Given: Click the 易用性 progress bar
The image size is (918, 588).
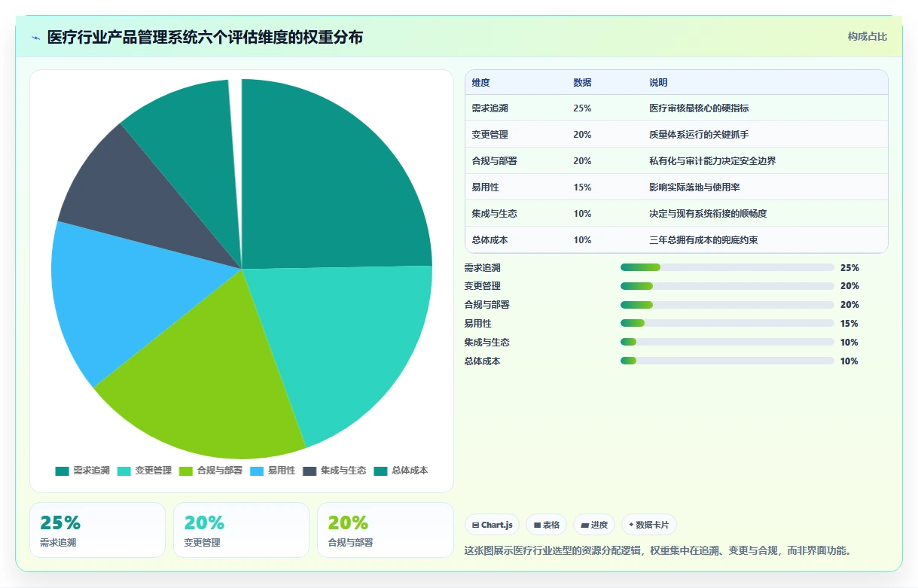Looking at the screenshot, I should pyautogui.click(x=727, y=324).
